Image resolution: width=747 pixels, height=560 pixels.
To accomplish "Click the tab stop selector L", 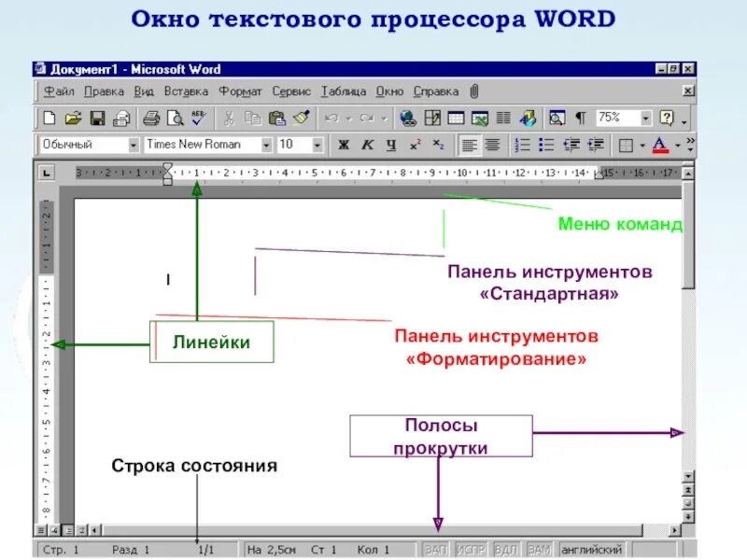I will coord(46,173).
